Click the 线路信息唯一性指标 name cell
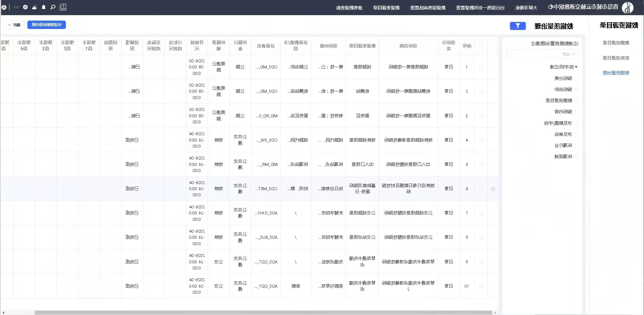The width and height of the screenshot is (644, 315). [x=408, y=67]
